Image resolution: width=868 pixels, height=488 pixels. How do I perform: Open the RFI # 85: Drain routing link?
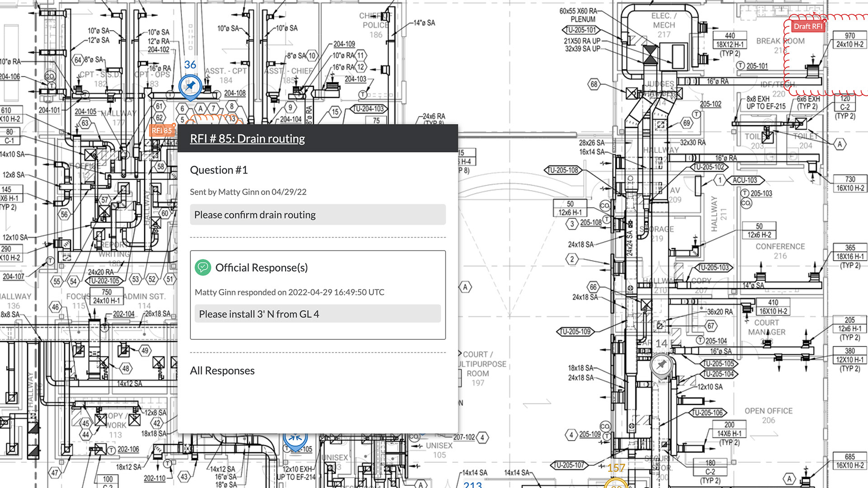pos(247,139)
